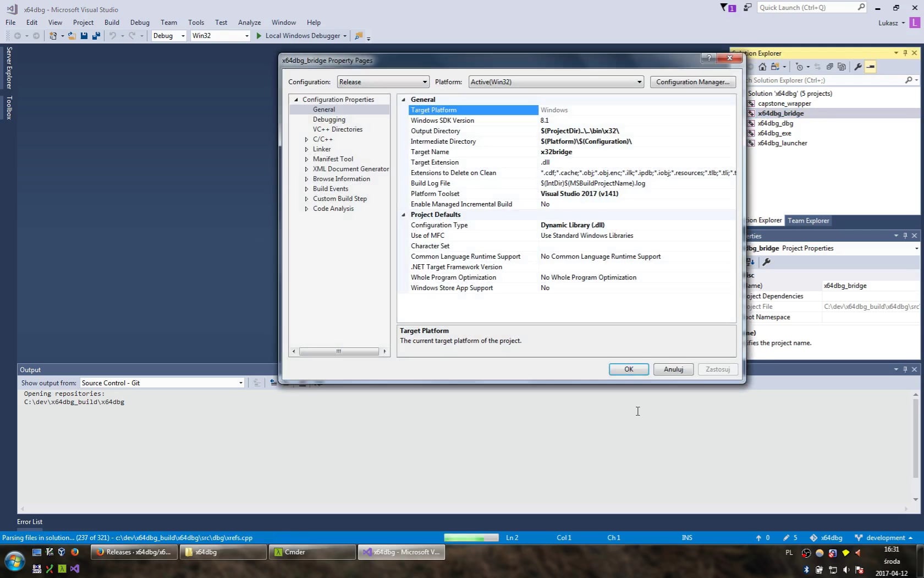924x578 pixels.
Task: Click the volume speaker tray icon
Action: [846, 570]
